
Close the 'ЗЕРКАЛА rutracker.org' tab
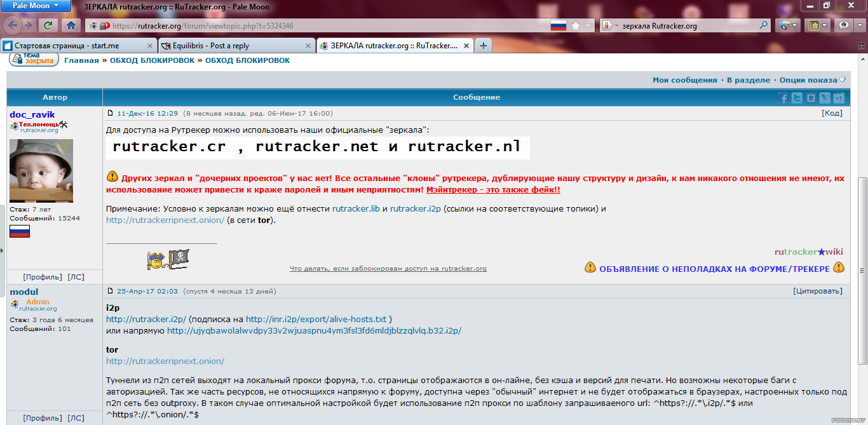click(x=467, y=46)
